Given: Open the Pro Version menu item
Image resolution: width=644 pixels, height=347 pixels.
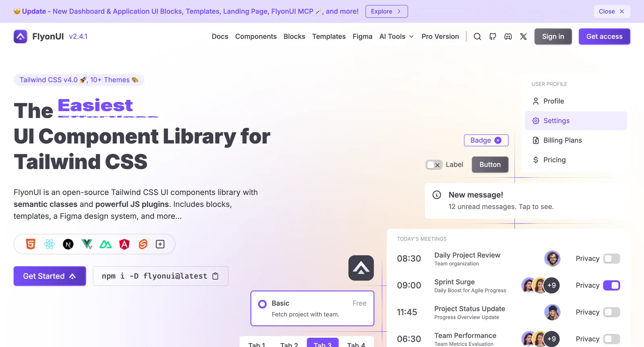Looking at the screenshot, I should coord(440,37).
